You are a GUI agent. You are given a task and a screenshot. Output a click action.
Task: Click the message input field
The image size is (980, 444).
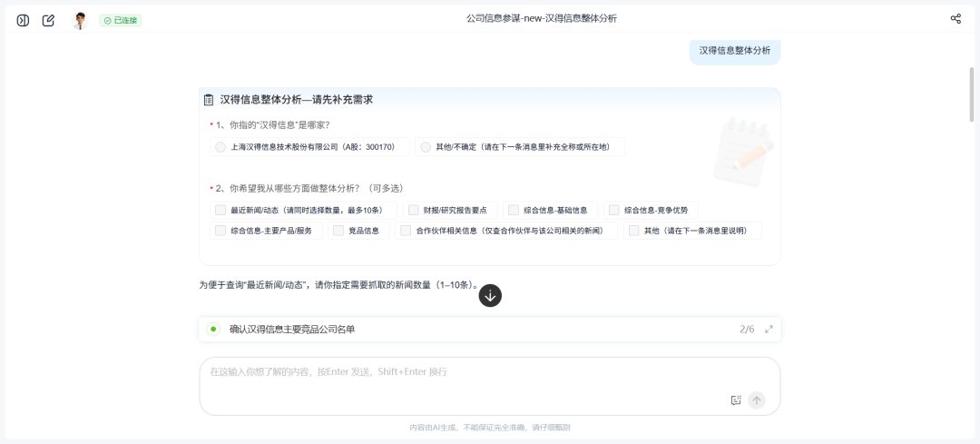click(x=489, y=386)
